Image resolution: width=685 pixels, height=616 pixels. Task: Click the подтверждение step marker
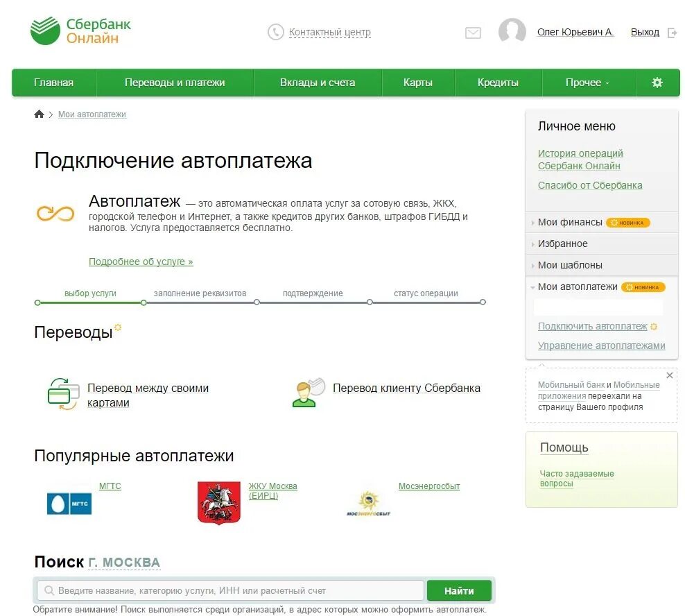313,293
